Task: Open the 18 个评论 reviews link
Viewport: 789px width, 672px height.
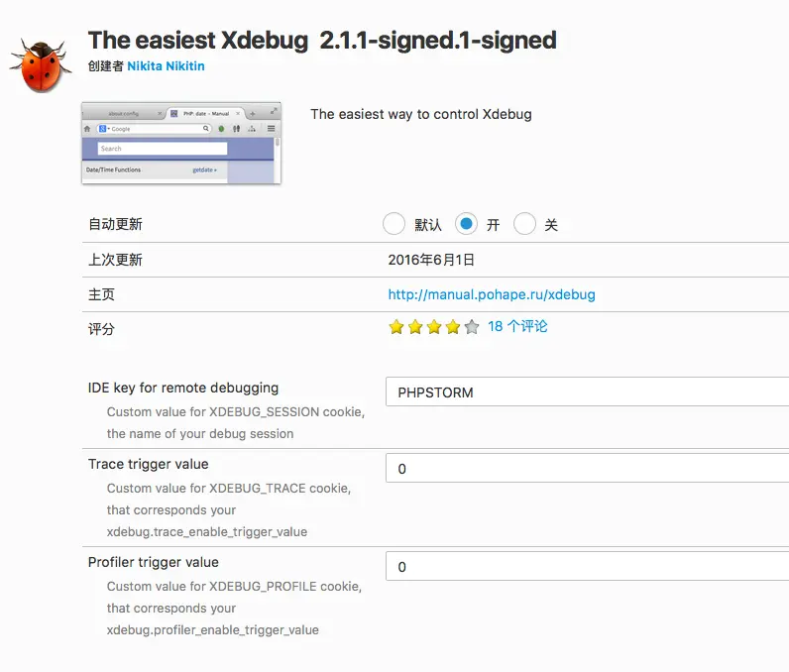Action: click(517, 326)
